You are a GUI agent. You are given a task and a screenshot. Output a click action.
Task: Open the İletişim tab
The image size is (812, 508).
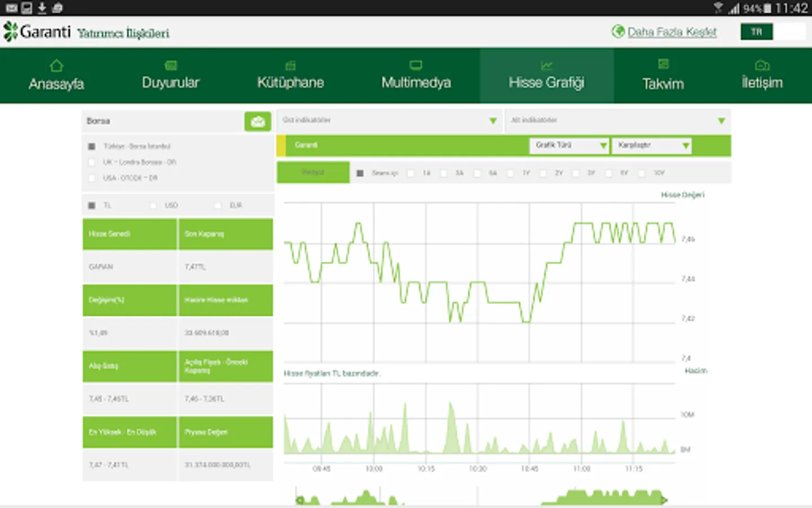pyautogui.click(x=762, y=76)
